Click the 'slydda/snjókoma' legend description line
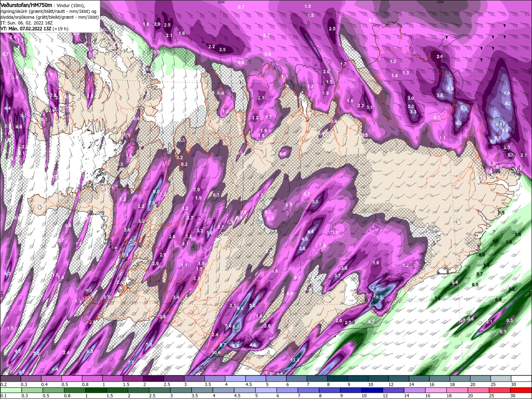The width and height of the screenshot is (532, 399). pos(50,17)
